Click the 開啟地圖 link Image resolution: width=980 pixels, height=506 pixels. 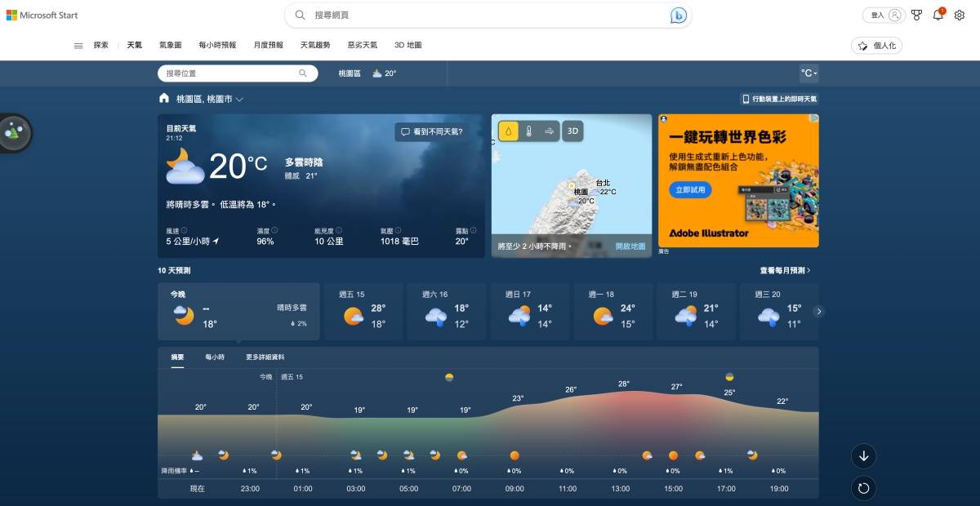(630, 244)
